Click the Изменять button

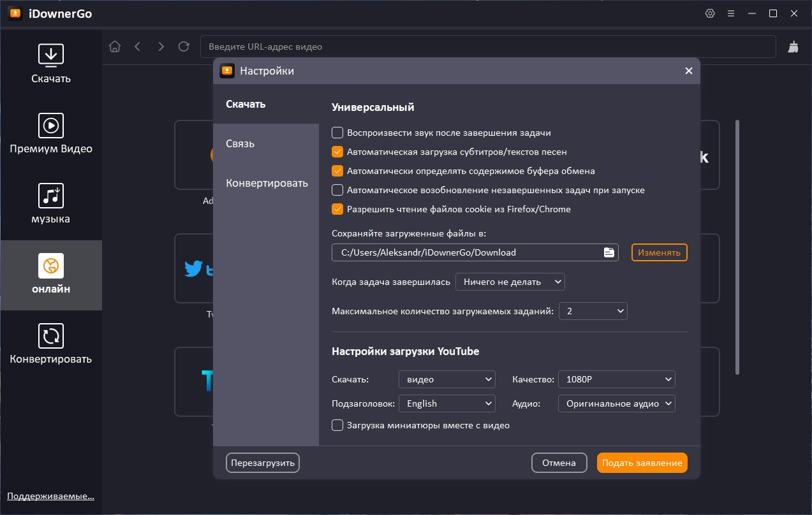tap(660, 252)
